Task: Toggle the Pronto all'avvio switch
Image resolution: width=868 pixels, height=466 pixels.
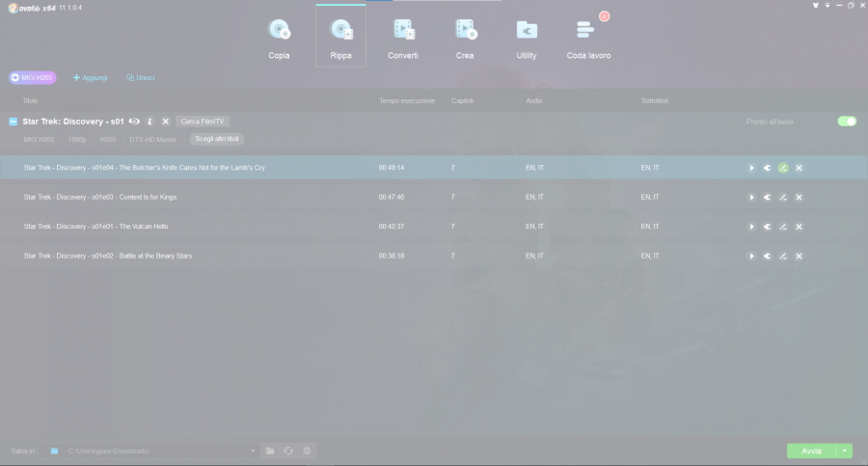Action: click(x=847, y=122)
